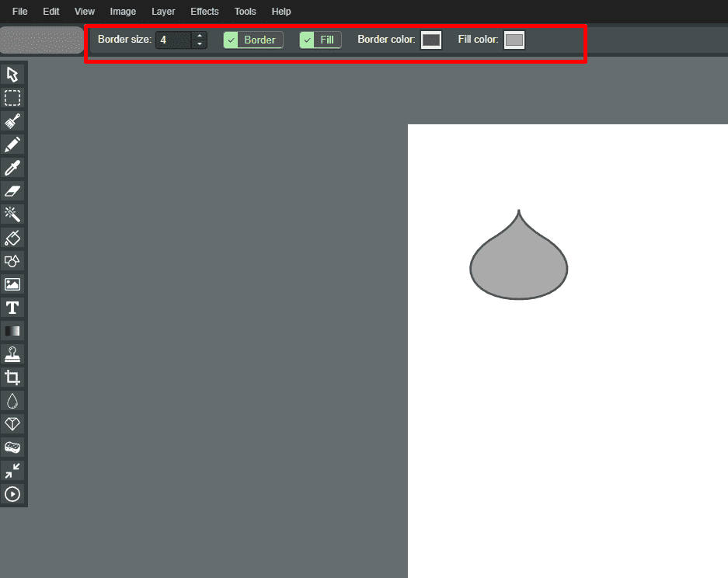Click the Fill color swatch

point(514,40)
